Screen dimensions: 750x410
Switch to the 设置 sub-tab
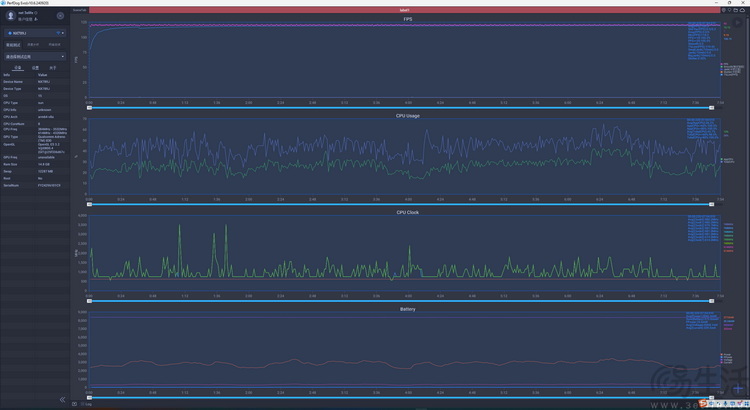click(x=35, y=68)
